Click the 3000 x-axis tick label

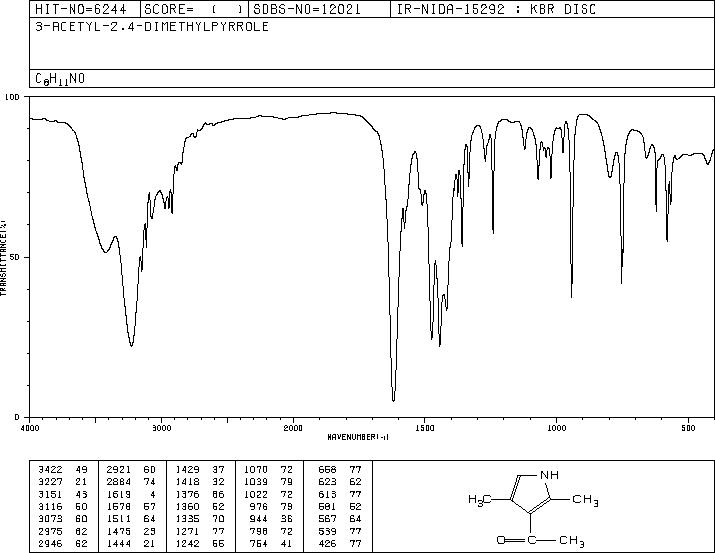click(162, 428)
